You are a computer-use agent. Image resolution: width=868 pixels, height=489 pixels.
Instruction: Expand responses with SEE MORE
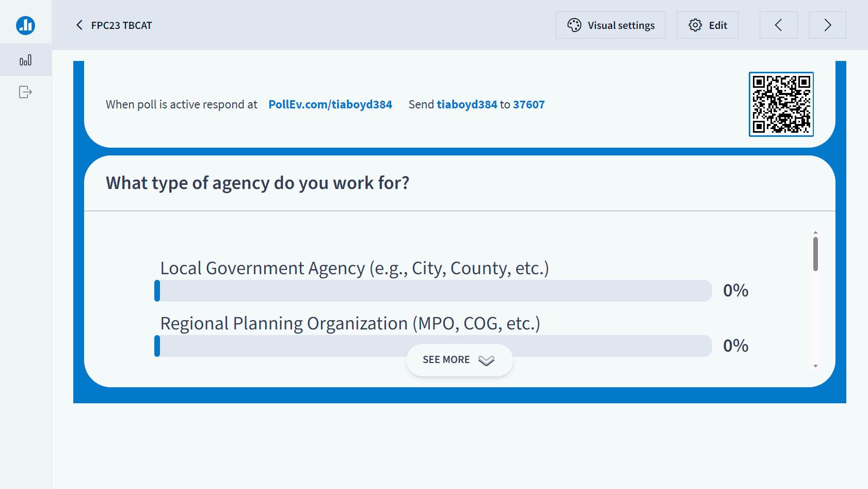point(446,360)
